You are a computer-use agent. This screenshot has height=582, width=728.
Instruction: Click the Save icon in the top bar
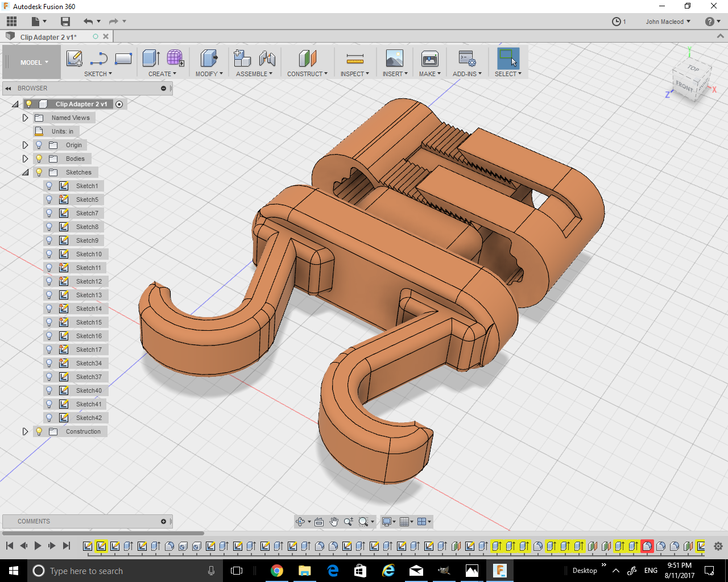click(x=65, y=22)
